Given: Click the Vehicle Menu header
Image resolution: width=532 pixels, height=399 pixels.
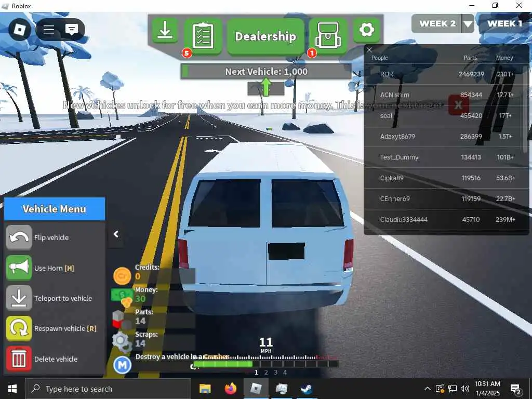Looking at the screenshot, I should click(x=54, y=209).
